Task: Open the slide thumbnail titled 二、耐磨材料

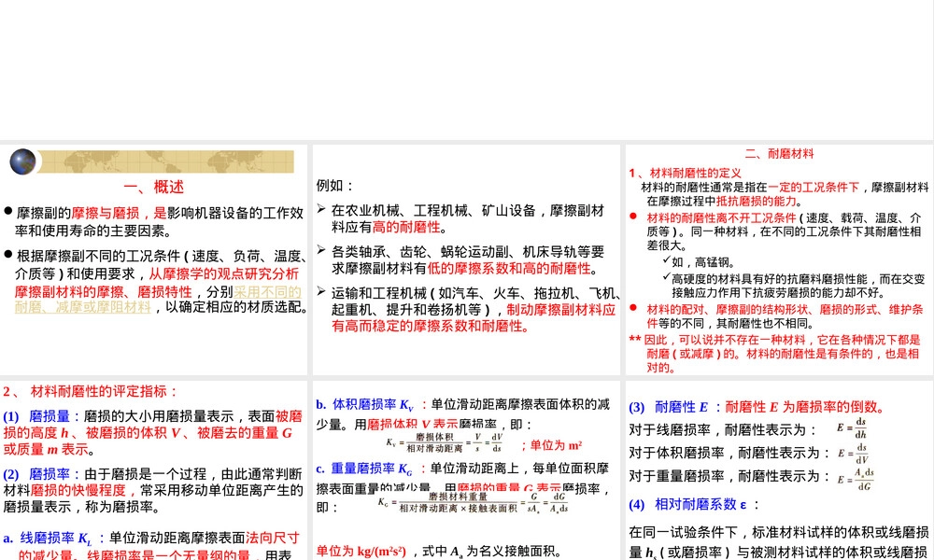Action: (x=779, y=259)
